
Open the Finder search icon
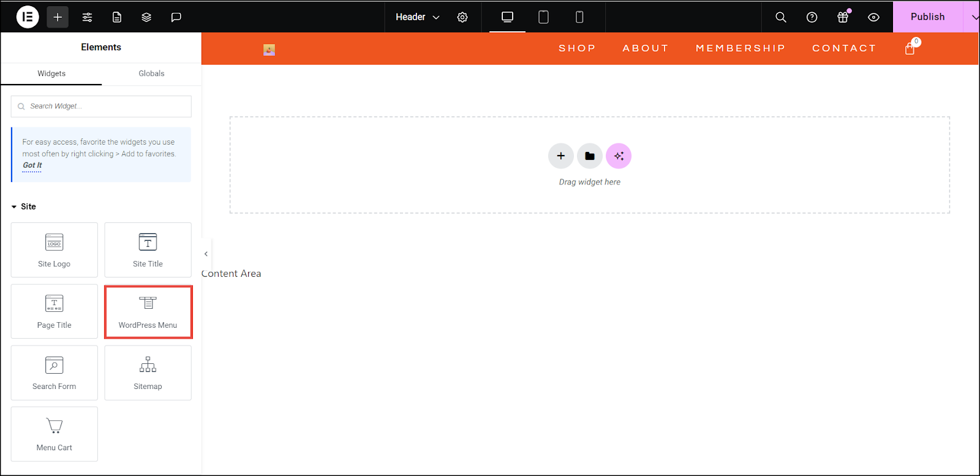click(781, 17)
